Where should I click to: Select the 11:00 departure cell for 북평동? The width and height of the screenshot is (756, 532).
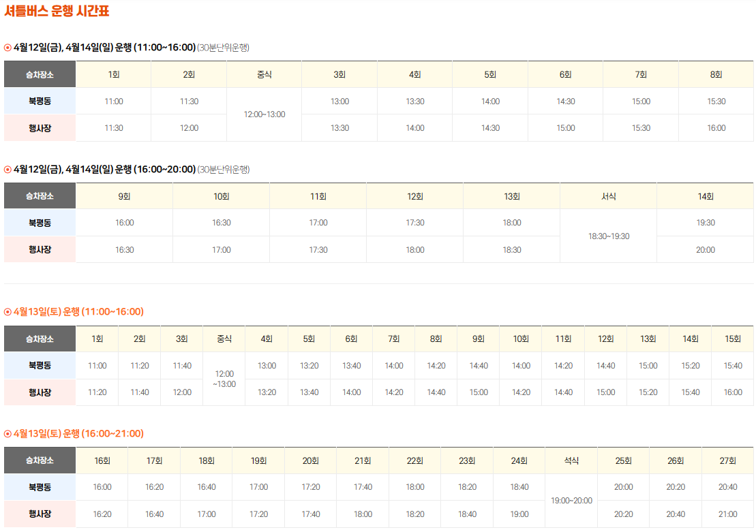point(115,101)
